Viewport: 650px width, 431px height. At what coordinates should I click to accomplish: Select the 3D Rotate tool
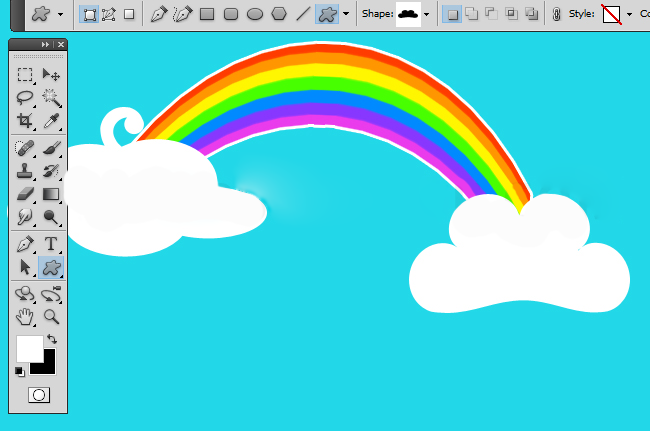[25, 294]
